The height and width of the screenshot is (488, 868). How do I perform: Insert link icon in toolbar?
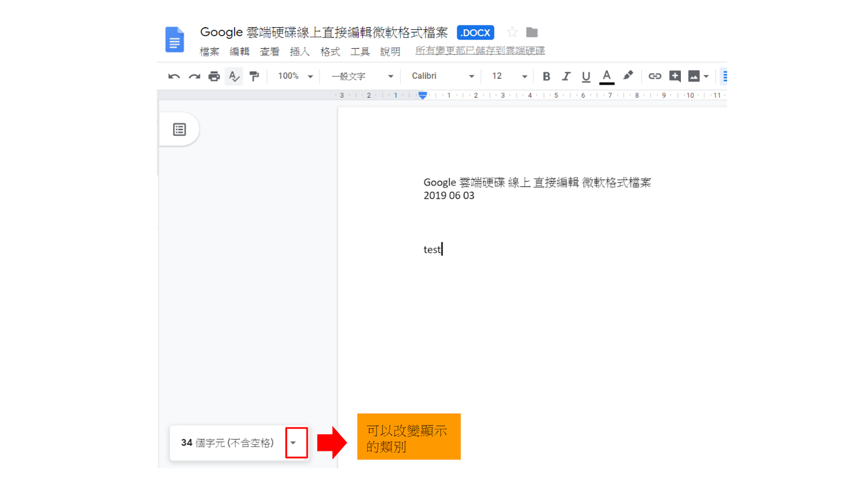tap(655, 76)
